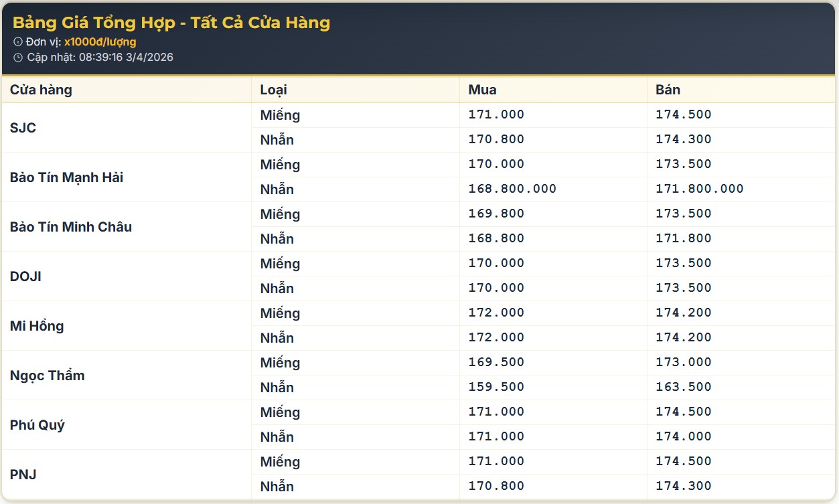This screenshot has width=839, height=504.
Task: Click the x1000đ/lượng unit label
Action: (x=100, y=42)
